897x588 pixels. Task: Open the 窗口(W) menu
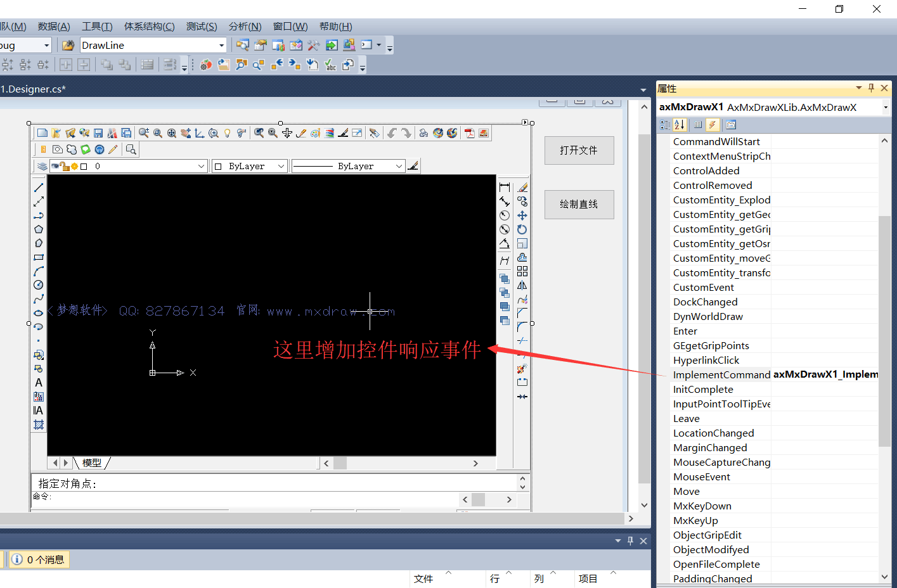(290, 26)
